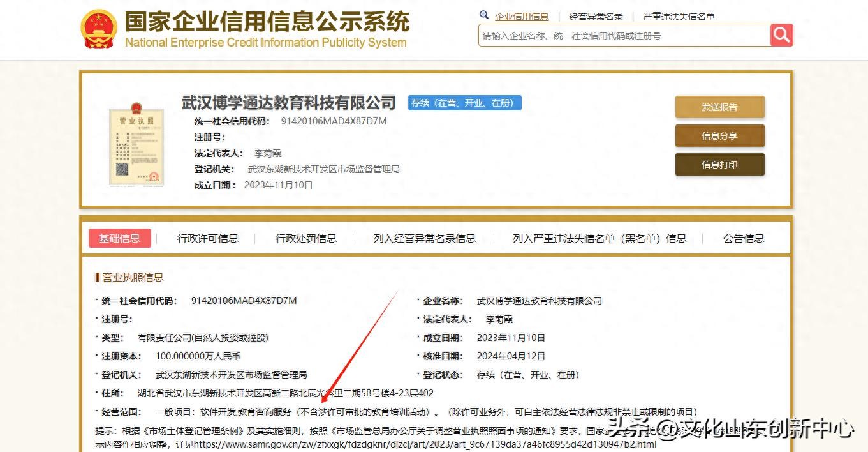This screenshot has height=452, width=868.
Task: Open the samr.gov.cn notice URL
Action: 425,444
